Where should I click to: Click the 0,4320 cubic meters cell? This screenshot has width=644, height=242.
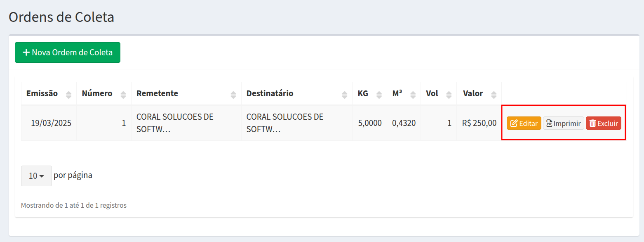click(404, 123)
